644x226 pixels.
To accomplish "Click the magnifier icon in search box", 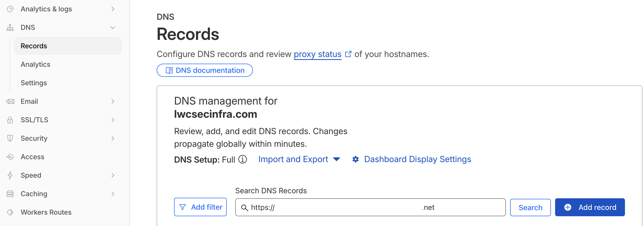I will tap(245, 208).
